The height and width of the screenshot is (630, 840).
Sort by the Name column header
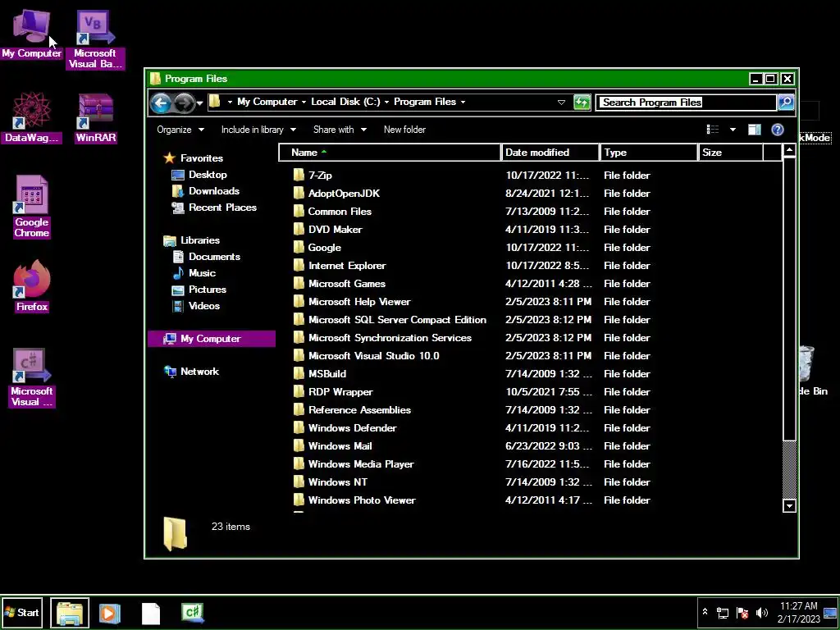pos(390,153)
